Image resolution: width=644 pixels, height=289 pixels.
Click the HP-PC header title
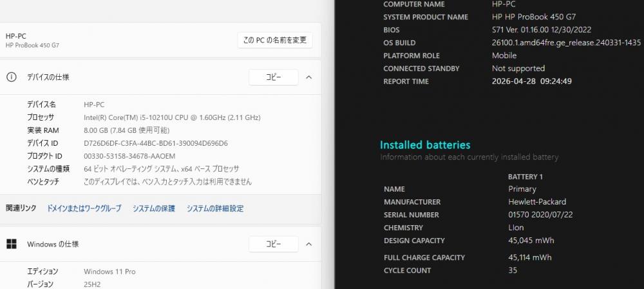tap(15, 36)
